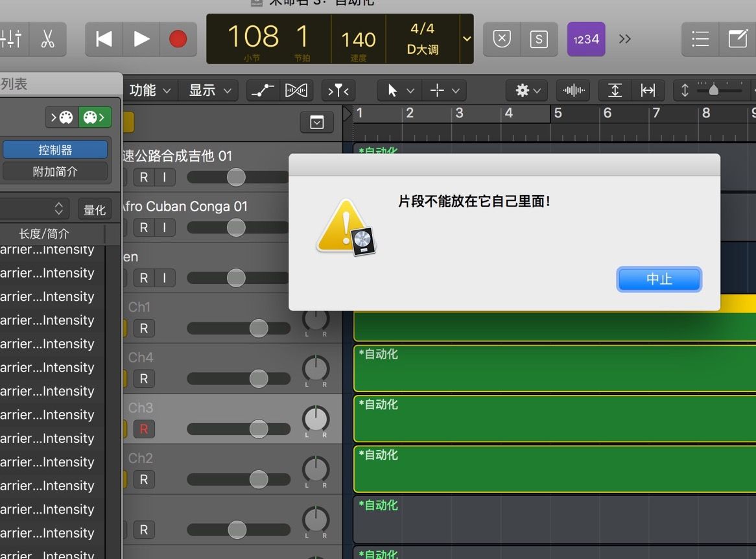Select the Ch4 自动化 region

[x=555, y=368]
